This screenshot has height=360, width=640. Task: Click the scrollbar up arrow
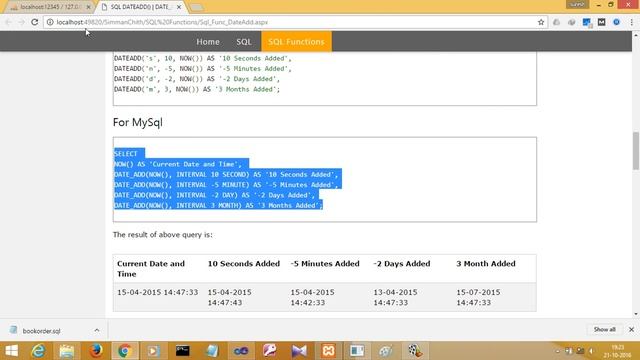(x=636, y=35)
